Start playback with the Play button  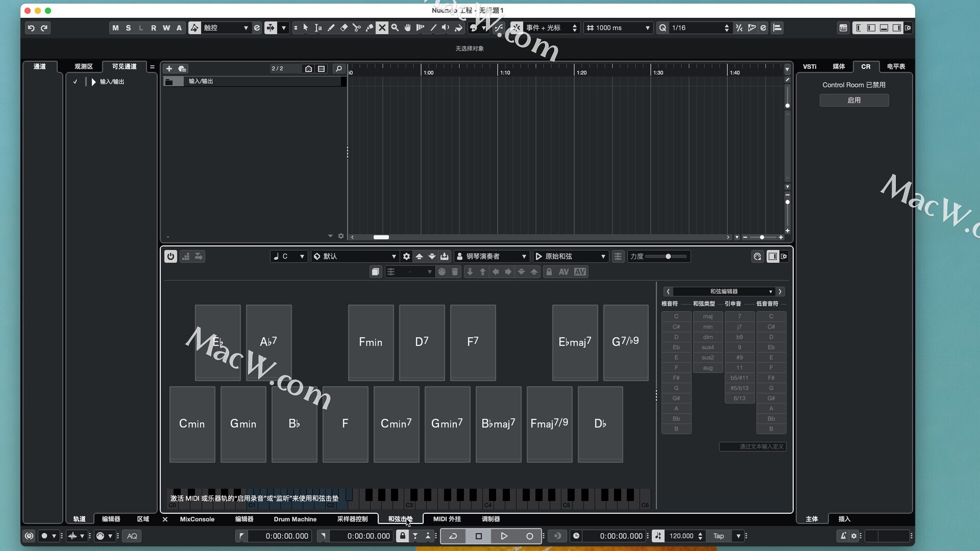[504, 536]
